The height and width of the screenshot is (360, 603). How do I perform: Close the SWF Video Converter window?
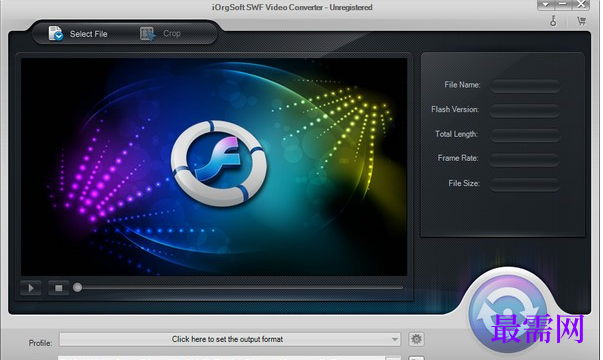pos(581,4)
